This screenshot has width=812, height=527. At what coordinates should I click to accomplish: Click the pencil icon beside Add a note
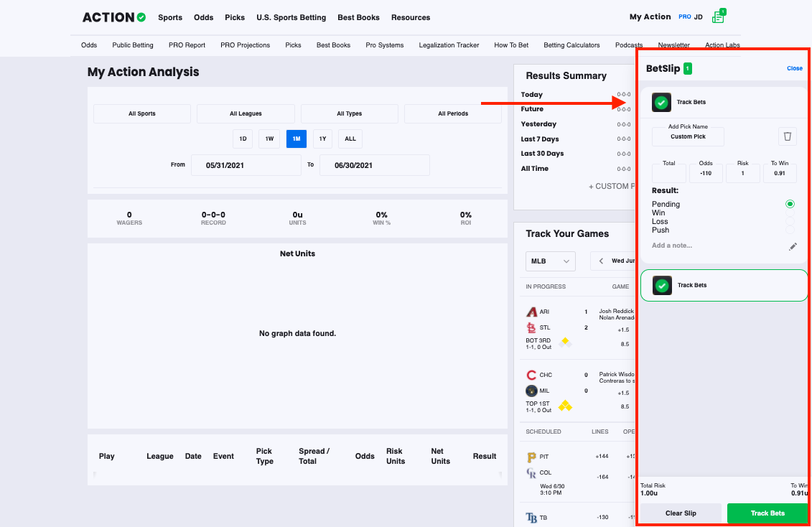(x=793, y=246)
